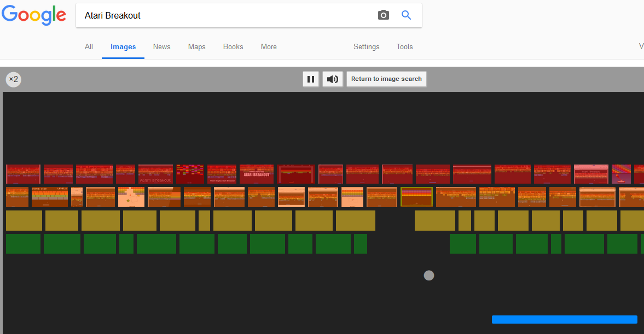Mute the game sound

[x=333, y=79]
